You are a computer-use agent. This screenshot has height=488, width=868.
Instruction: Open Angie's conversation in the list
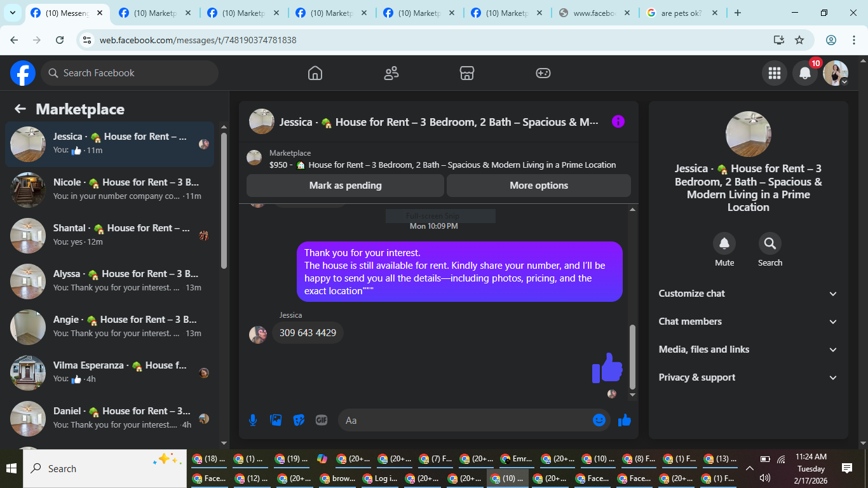[x=110, y=327]
